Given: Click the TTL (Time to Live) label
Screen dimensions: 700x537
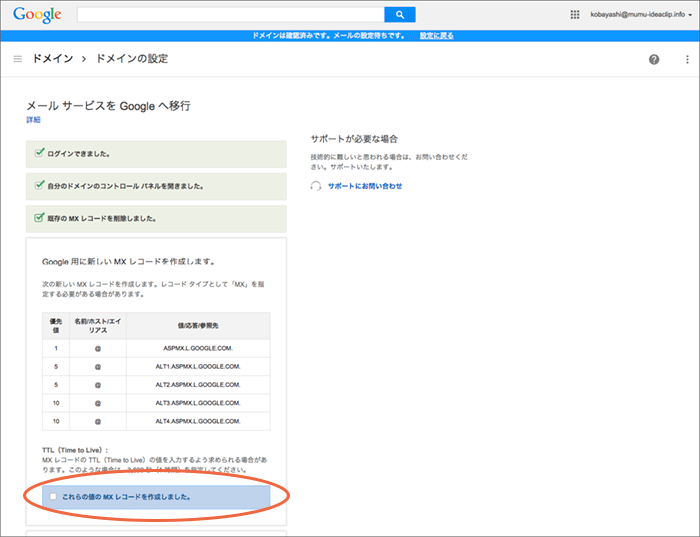Looking at the screenshot, I should (x=75, y=450).
